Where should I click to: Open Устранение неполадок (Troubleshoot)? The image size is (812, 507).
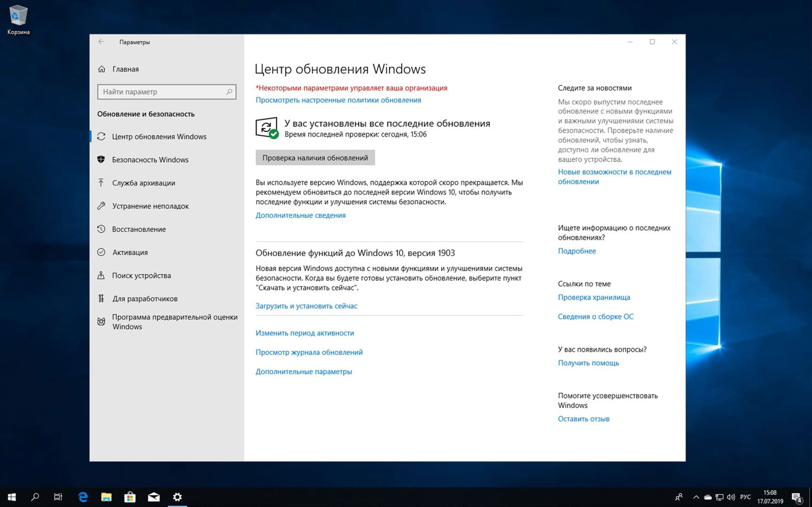(150, 206)
